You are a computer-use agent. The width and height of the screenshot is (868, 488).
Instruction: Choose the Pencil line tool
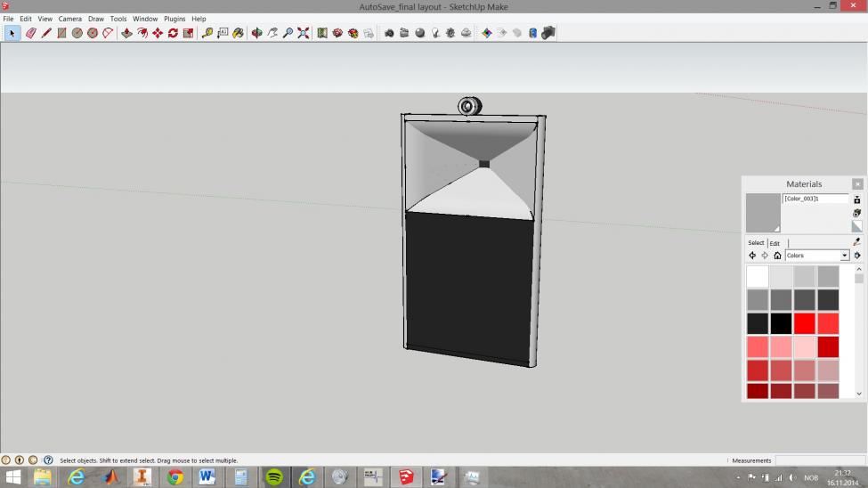[46, 33]
